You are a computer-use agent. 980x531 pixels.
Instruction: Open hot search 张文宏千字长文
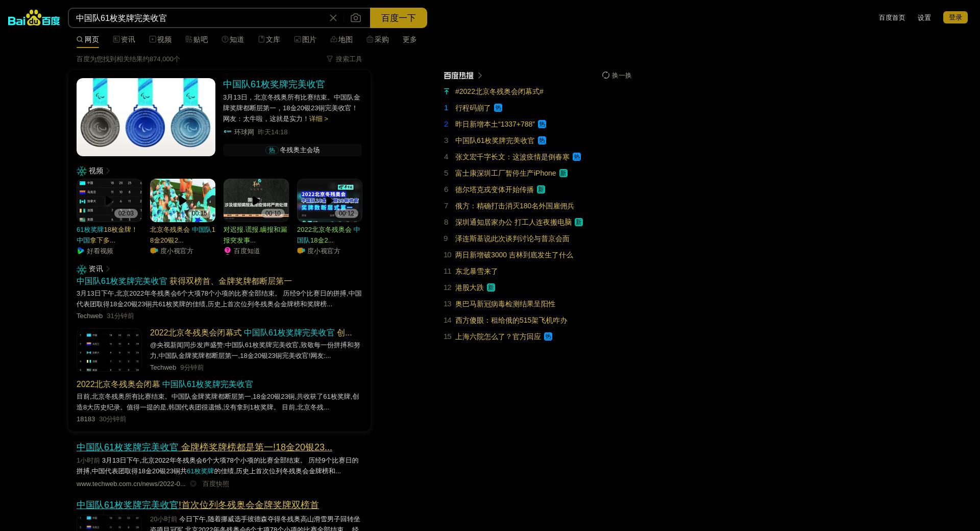(512, 157)
